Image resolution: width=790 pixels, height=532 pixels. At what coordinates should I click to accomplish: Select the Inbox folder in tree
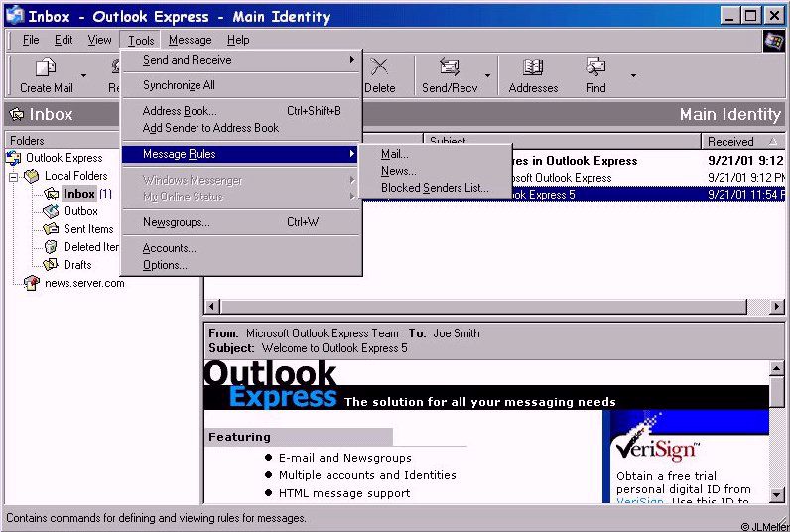point(79,194)
